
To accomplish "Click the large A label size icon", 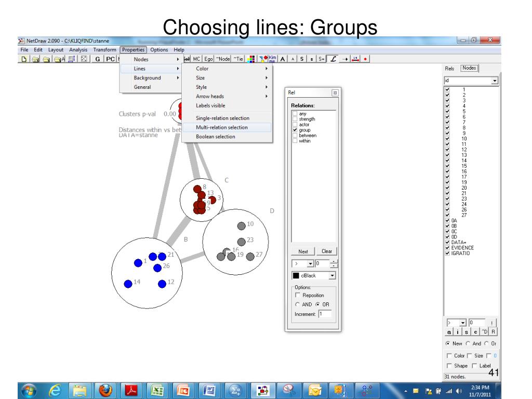I will [282, 59].
